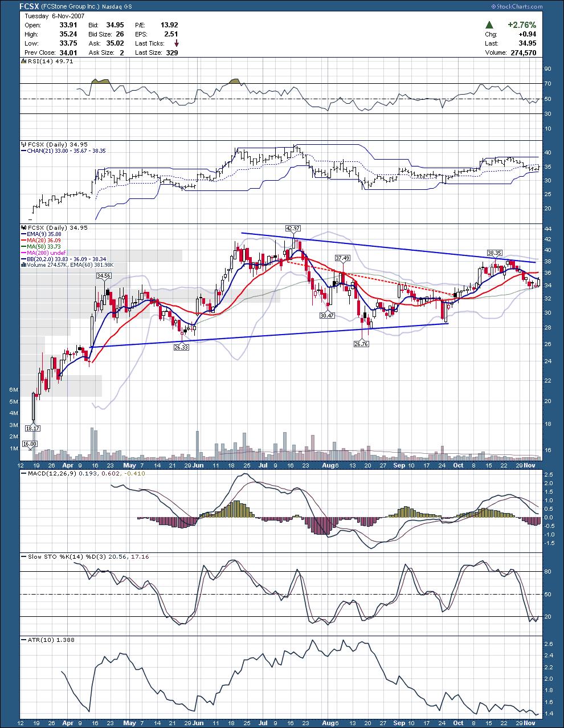Click the Volume 274.57K EMA(60) legend entry
The image size is (564, 728).
click(x=68, y=265)
